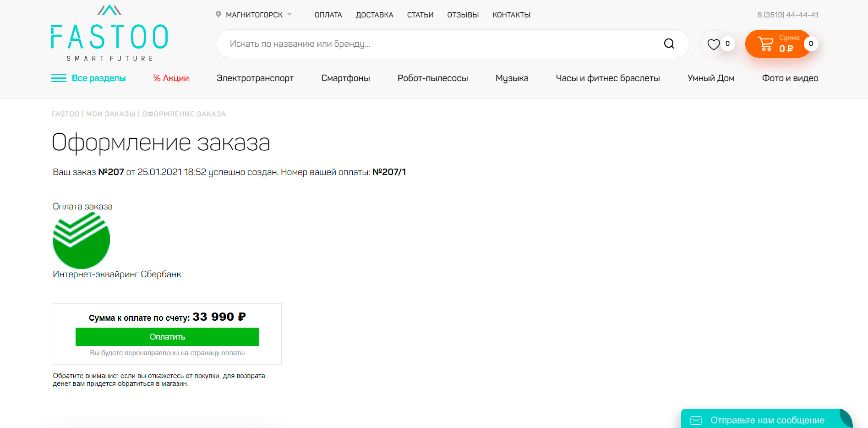Screen dimensions: 868x428
Task: Open the Контакты page
Action: (x=511, y=15)
